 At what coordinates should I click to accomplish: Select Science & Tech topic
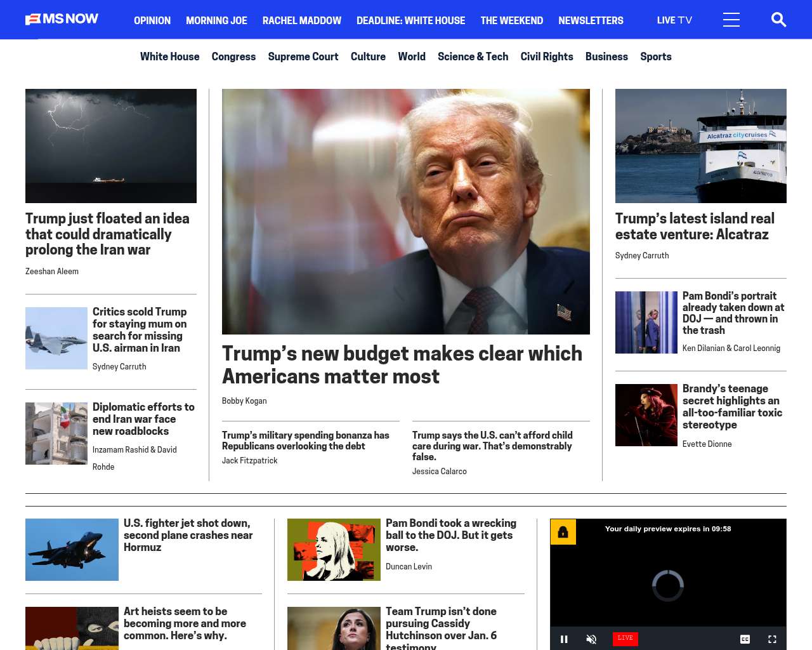(x=473, y=56)
